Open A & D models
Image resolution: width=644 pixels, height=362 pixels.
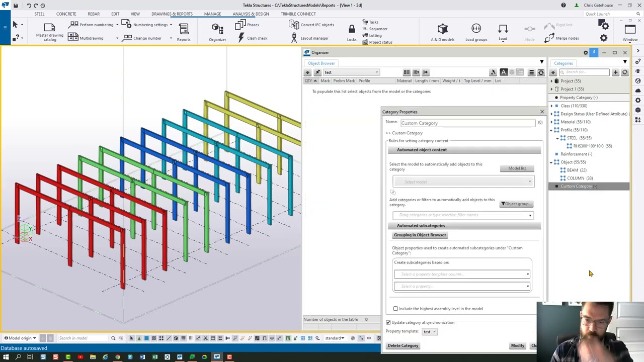(x=443, y=32)
